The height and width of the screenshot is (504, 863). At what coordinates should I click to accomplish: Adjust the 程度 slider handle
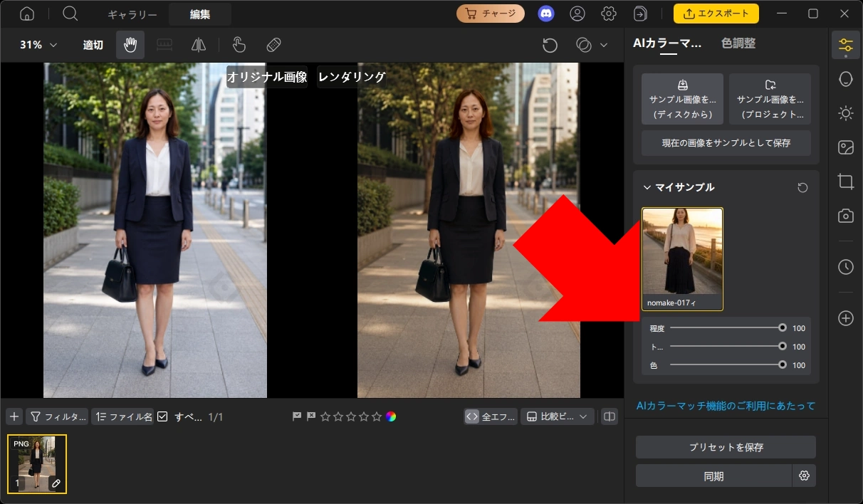783,328
